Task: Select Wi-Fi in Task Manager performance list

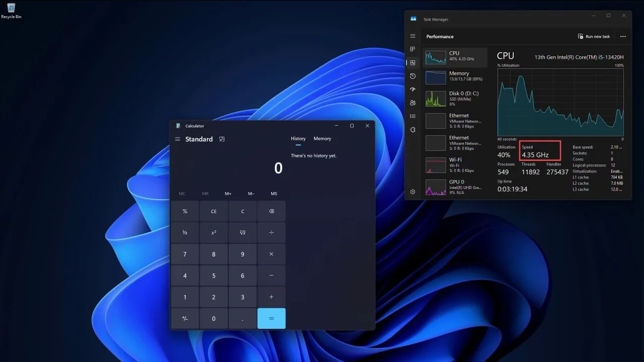Action: 455,165
